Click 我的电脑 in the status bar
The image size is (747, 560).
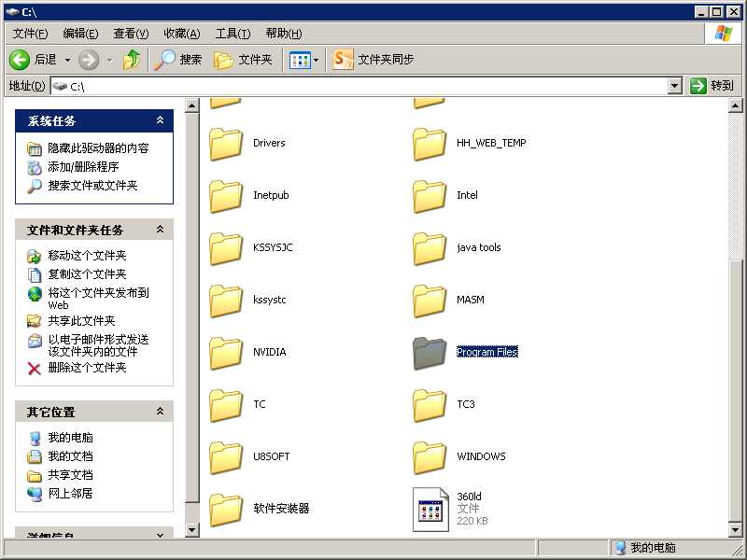pos(645,548)
